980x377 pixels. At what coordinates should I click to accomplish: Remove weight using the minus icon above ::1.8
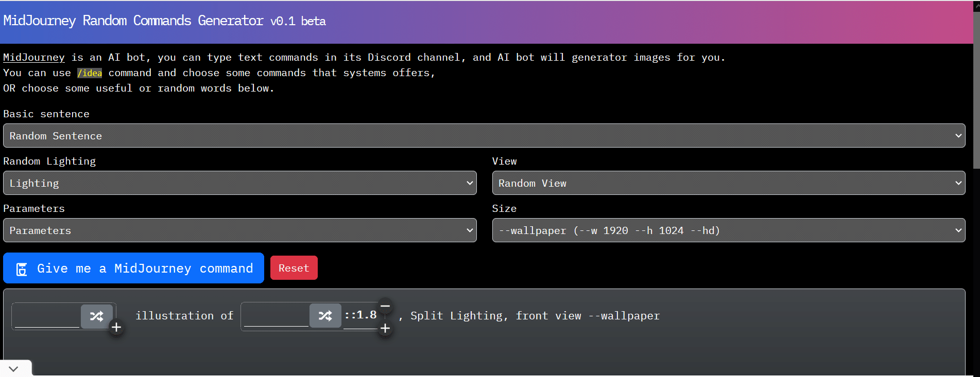click(385, 306)
